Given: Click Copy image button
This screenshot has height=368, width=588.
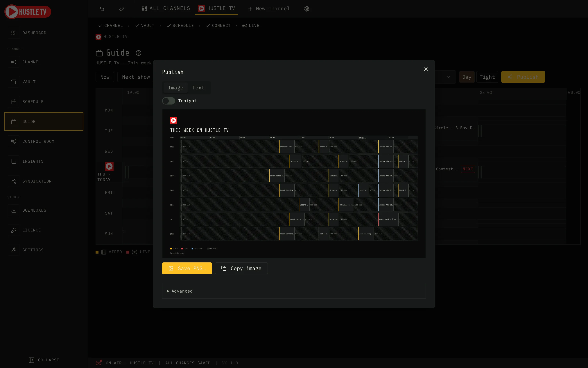Looking at the screenshot, I should (x=241, y=268).
